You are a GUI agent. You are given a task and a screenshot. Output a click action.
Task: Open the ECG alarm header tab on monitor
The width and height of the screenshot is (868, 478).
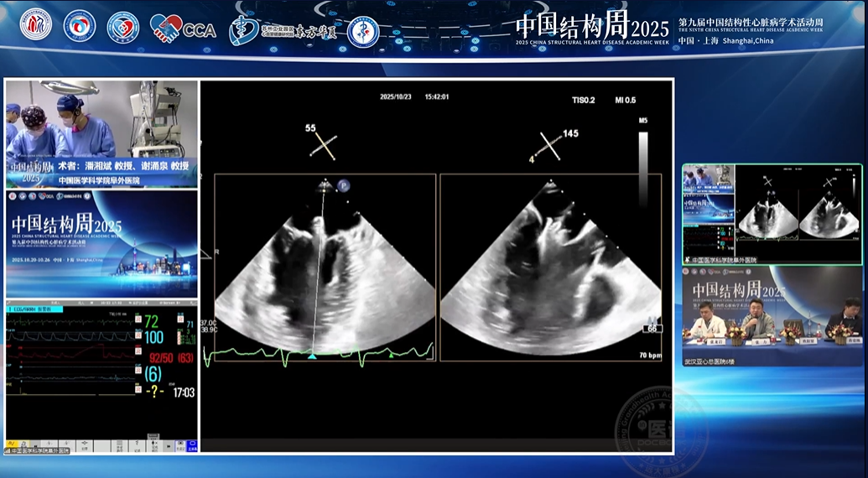(x=34, y=309)
